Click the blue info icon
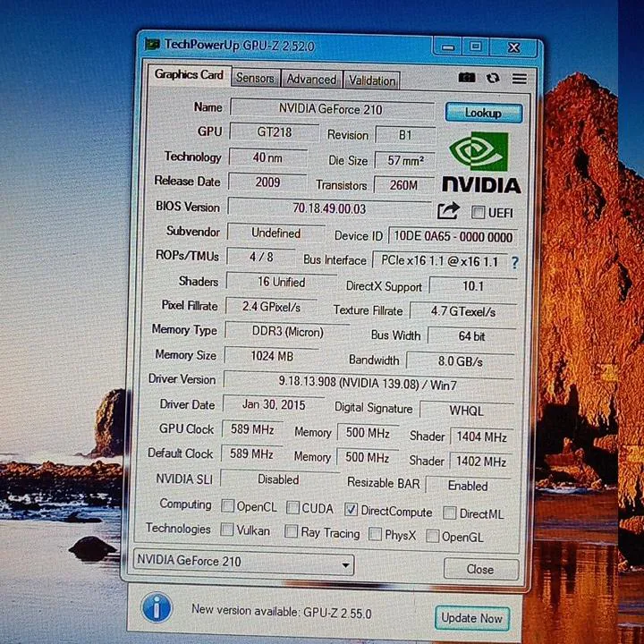 (156, 608)
